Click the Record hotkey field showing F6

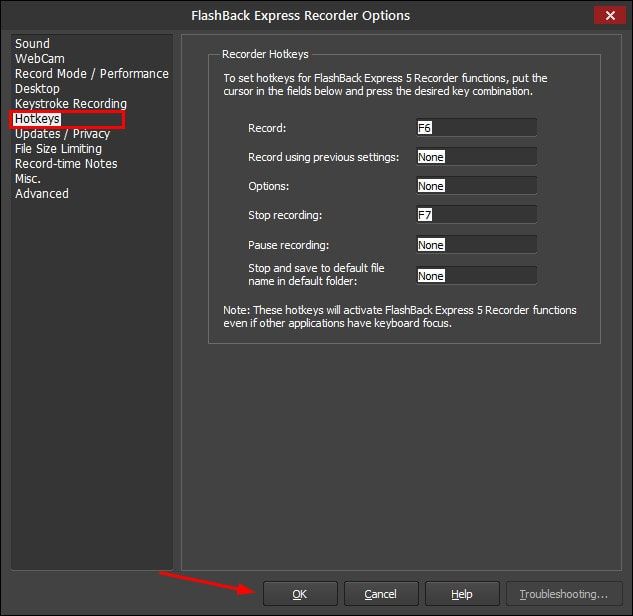[x=476, y=127]
